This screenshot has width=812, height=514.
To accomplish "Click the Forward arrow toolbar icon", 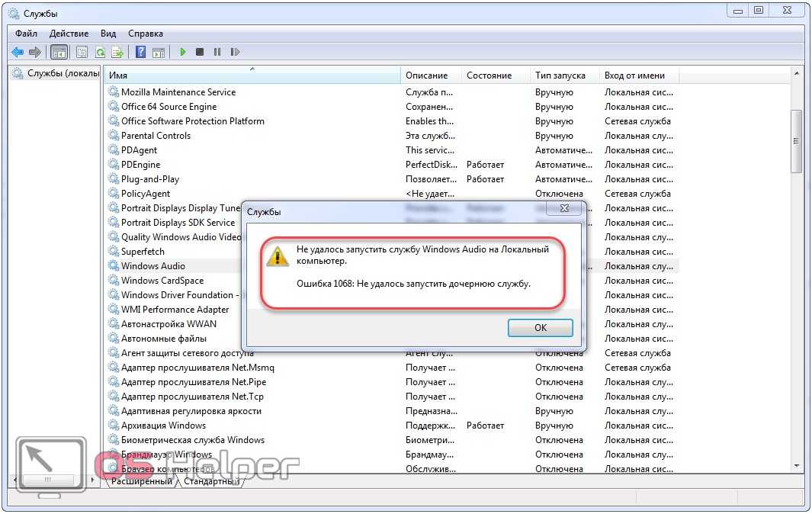I will point(35,52).
